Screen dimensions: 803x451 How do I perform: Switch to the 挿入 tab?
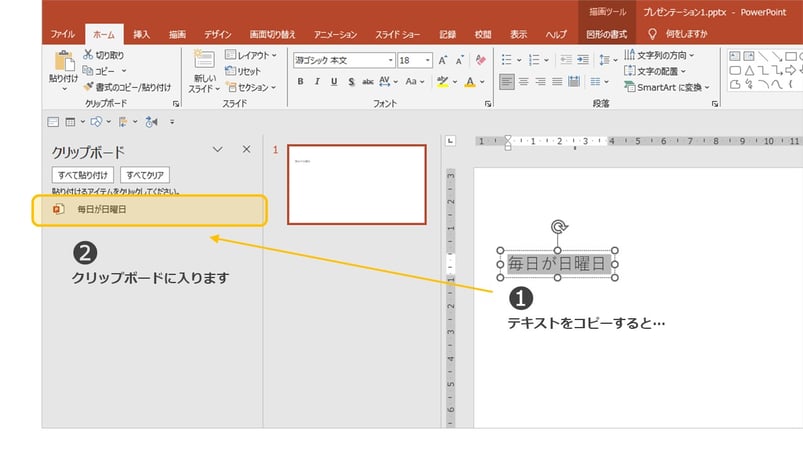[x=141, y=34]
